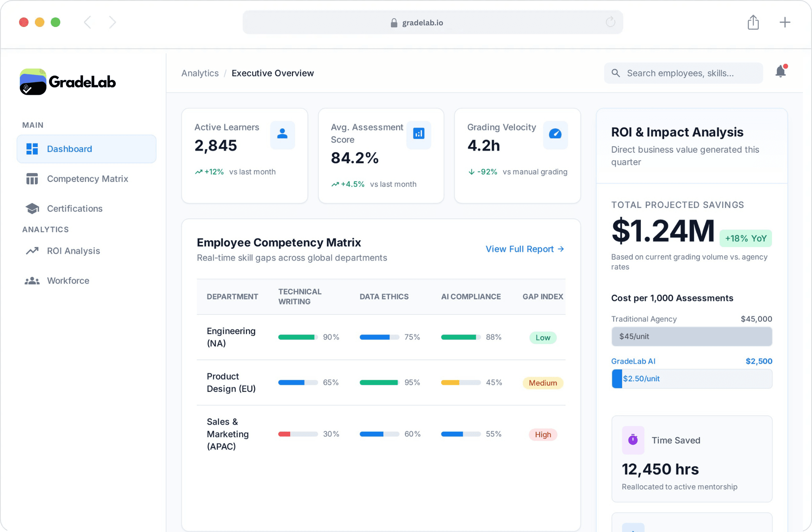Focus the Search employees, skills field
Image resolution: width=812 pixels, height=532 pixels.
point(683,73)
